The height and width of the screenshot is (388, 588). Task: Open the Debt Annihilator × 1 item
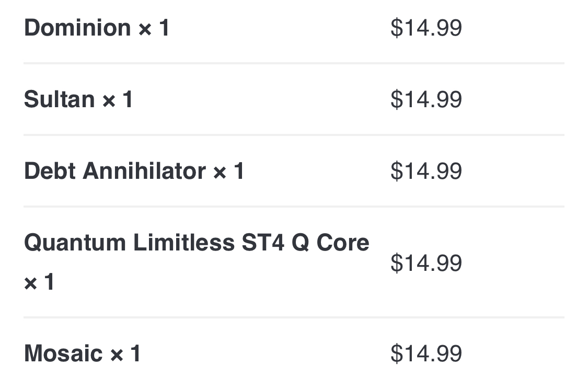pos(134,171)
